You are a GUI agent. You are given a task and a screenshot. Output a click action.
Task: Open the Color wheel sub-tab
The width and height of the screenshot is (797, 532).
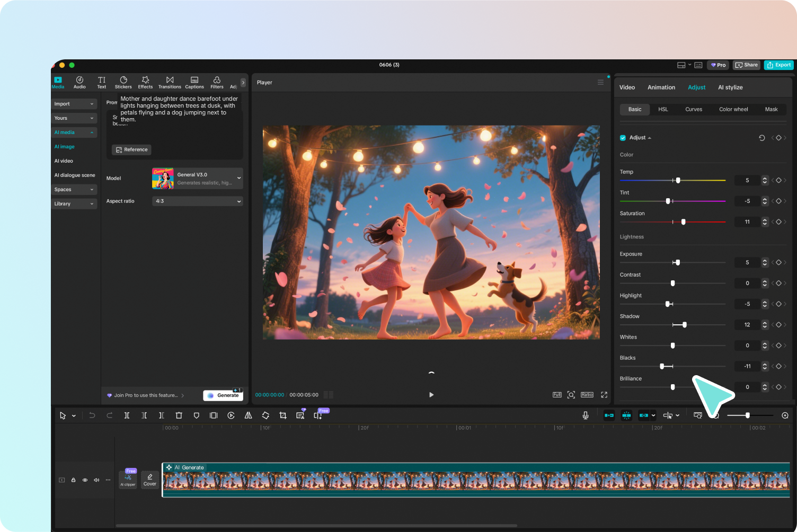pyautogui.click(x=733, y=109)
